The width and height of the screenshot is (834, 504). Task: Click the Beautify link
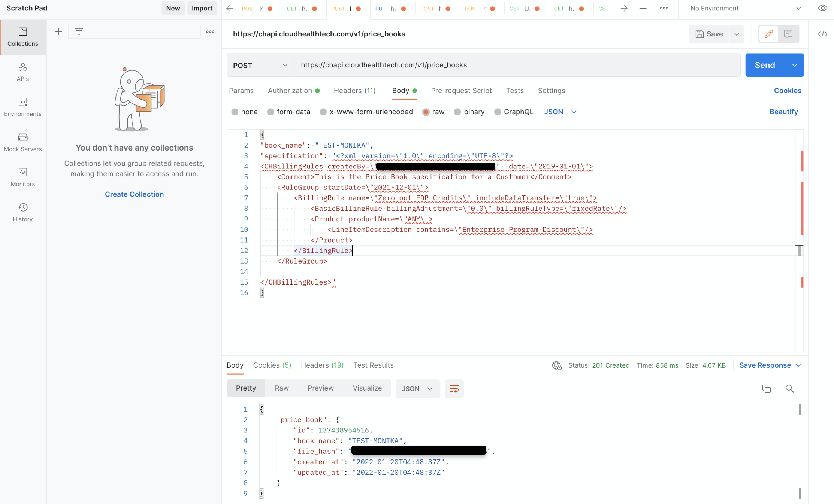point(783,112)
